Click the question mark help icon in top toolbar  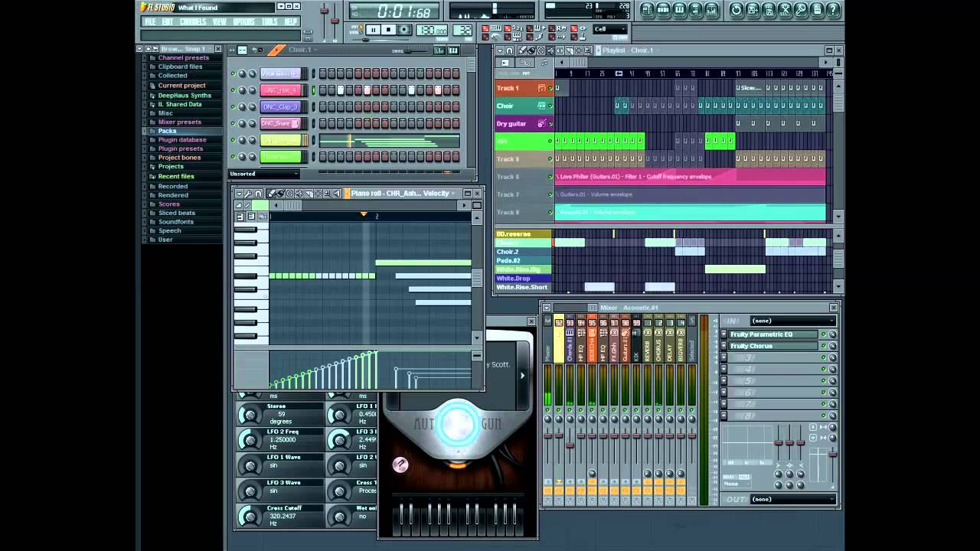tap(833, 10)
